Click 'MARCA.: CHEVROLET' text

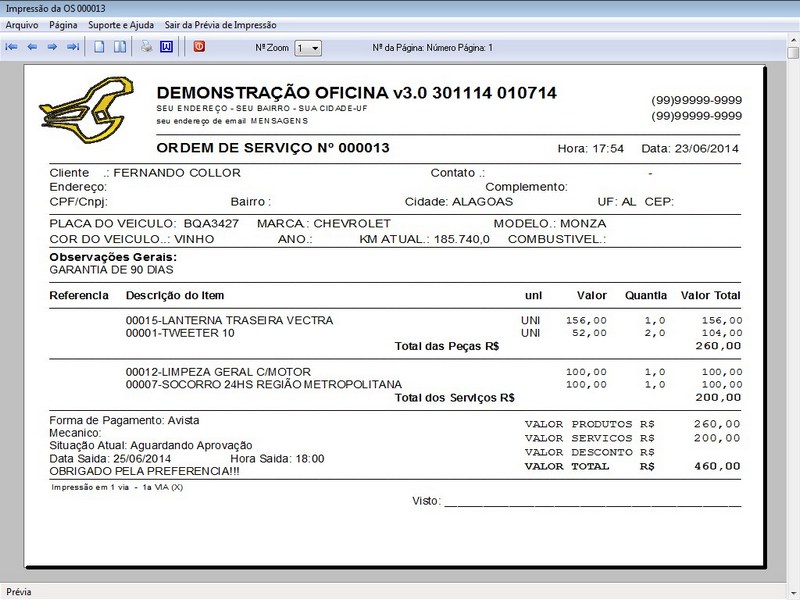tap(324, 223)
